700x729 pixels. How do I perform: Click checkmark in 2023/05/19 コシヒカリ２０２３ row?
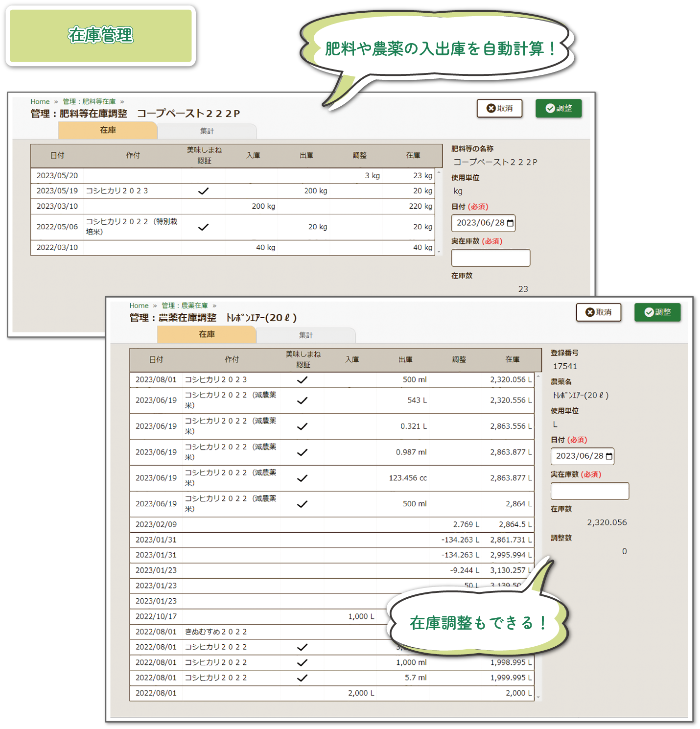[x=203, y=191]
